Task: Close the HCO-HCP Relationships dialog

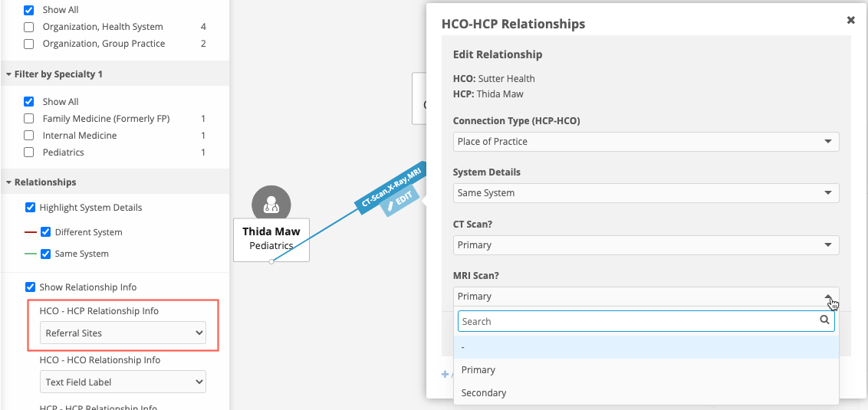Action: coord(850,21)
